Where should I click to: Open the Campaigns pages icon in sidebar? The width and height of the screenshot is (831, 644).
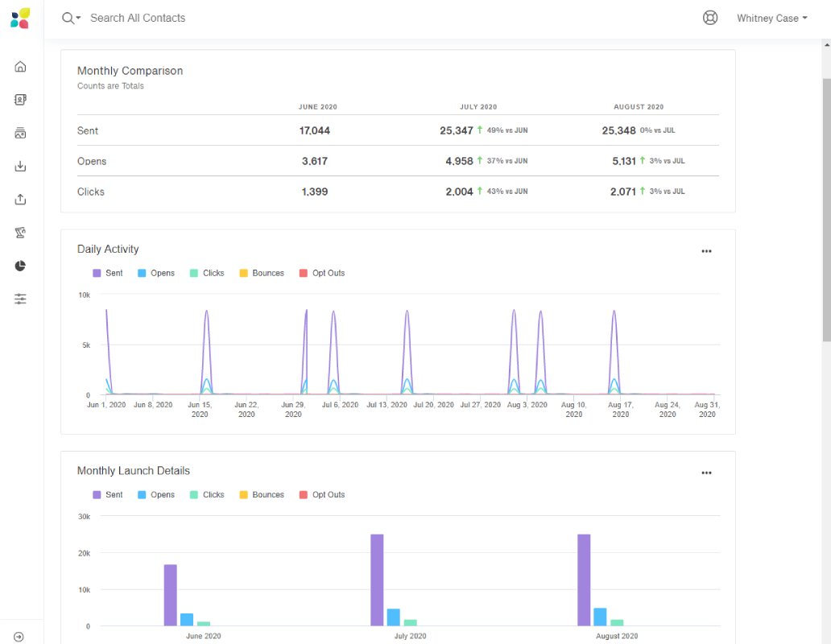click(20, 133)
